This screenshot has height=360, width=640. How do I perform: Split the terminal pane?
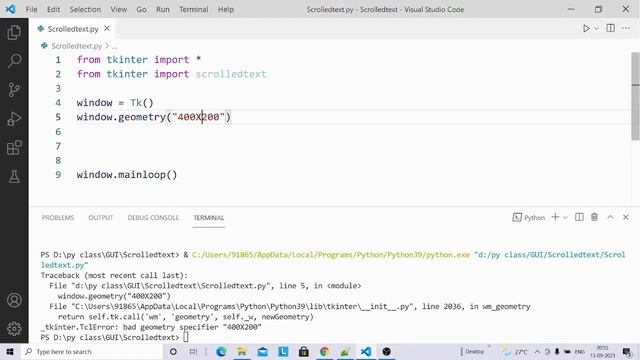pyautogui.click(x=579, y=217)
